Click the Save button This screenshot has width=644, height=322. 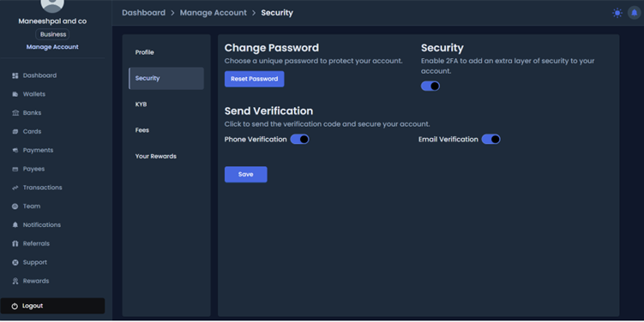click(245, 175)
